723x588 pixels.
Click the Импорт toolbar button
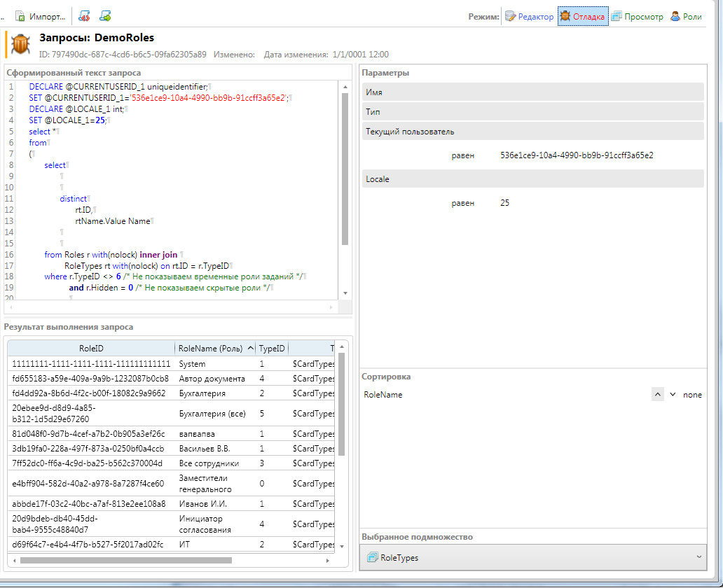(41, 16)
